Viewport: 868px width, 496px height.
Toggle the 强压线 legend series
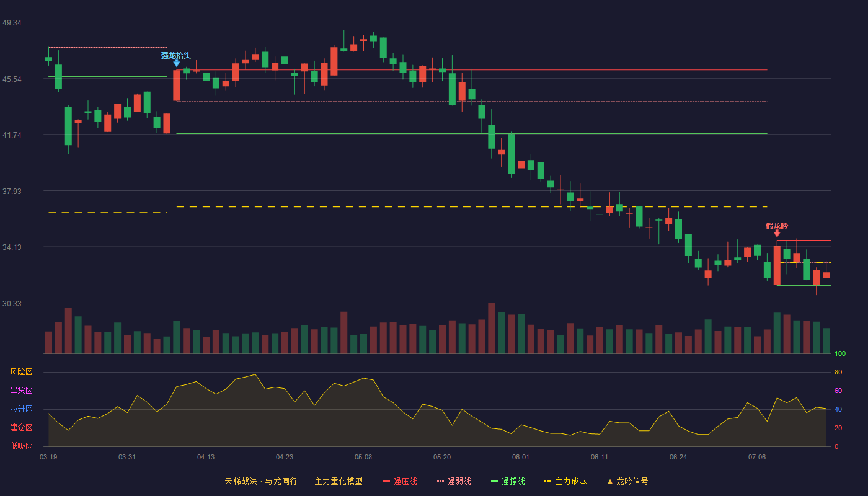(x=400, y=481)
